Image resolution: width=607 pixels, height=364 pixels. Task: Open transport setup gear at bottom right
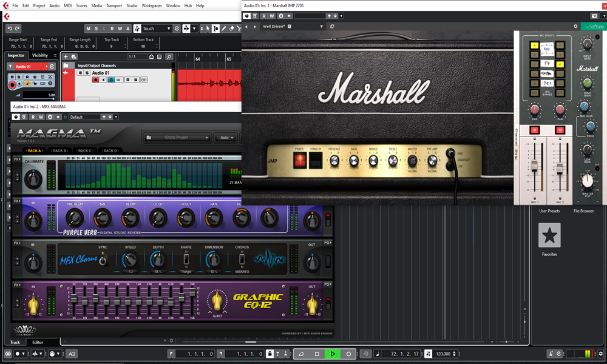pos(601,354)
